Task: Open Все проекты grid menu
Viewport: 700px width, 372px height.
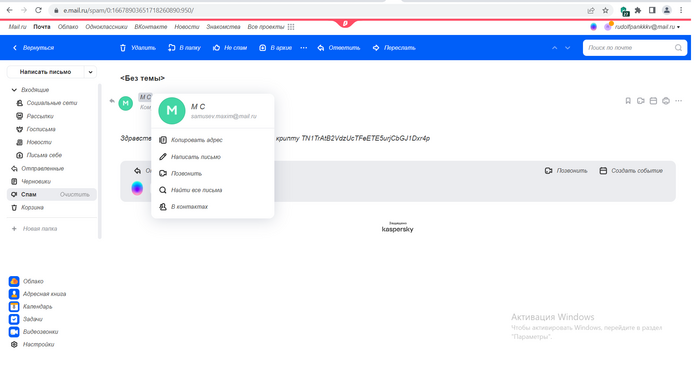Action: tap(271, 27)
